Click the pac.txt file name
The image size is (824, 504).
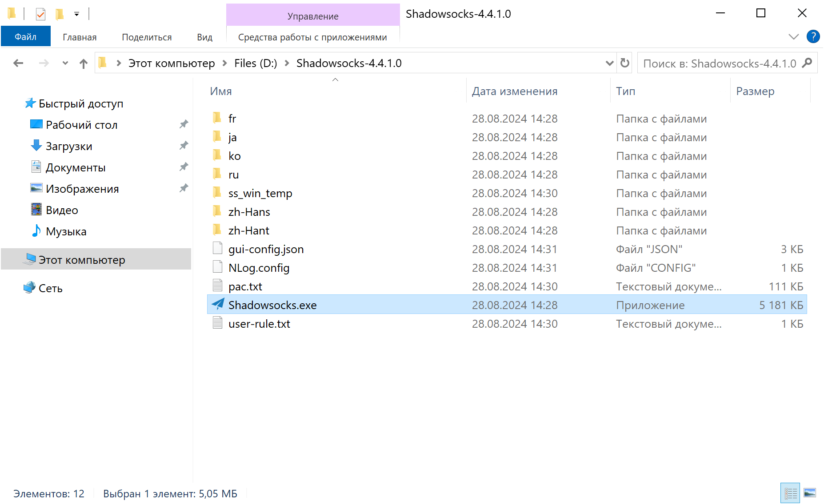pyautogui.click(x=245, y=286)
